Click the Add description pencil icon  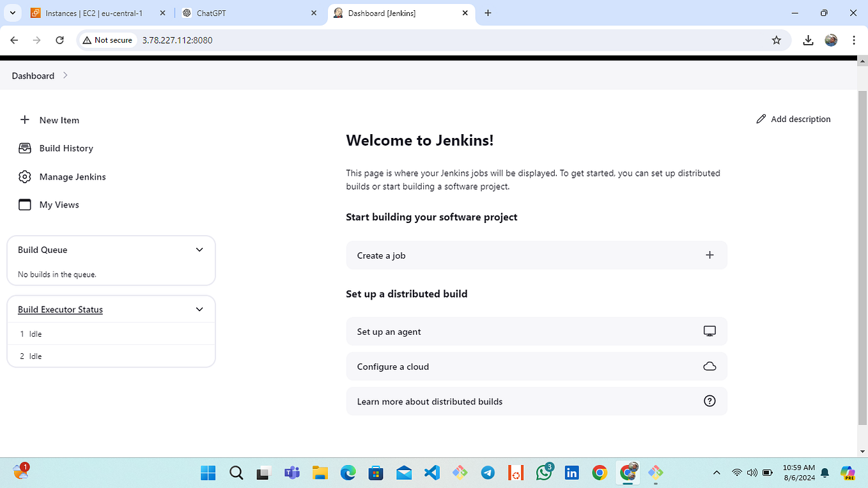coord(761,119)
